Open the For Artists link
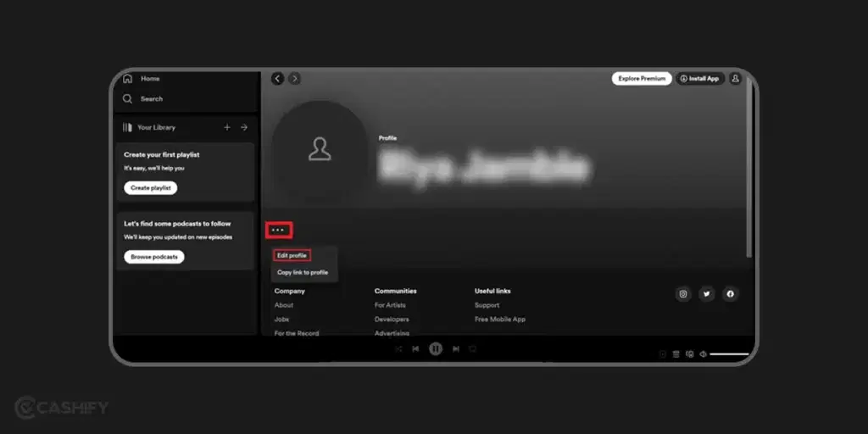Image resolution: width=868 pixels, height=434 pixels. pyautogui.click(x=390, y=305)
